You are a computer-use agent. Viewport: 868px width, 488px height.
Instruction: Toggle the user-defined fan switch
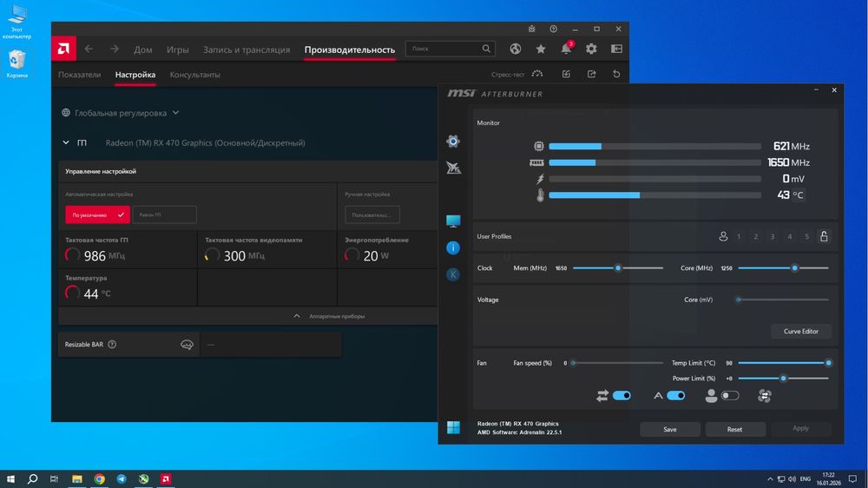tap(730, 395)
